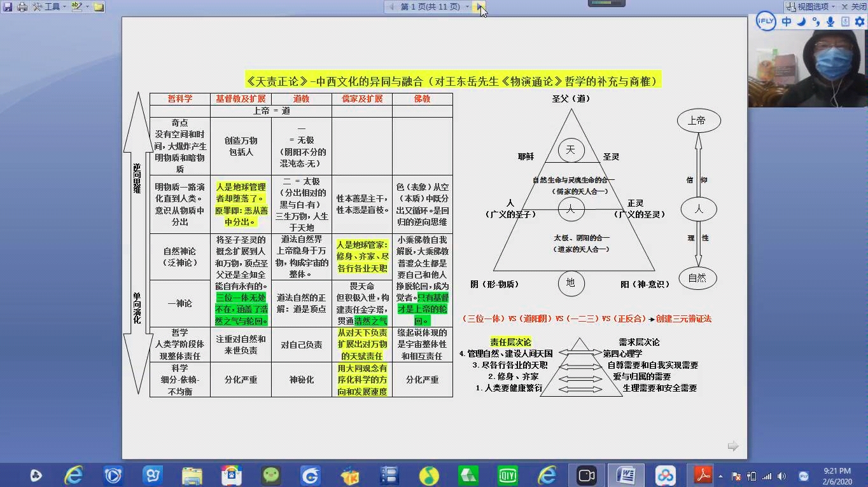Image resolution: width=868 pixels, height=487 pixels.
Task: Show hidden system tray icons
Action: click(721, 476)
